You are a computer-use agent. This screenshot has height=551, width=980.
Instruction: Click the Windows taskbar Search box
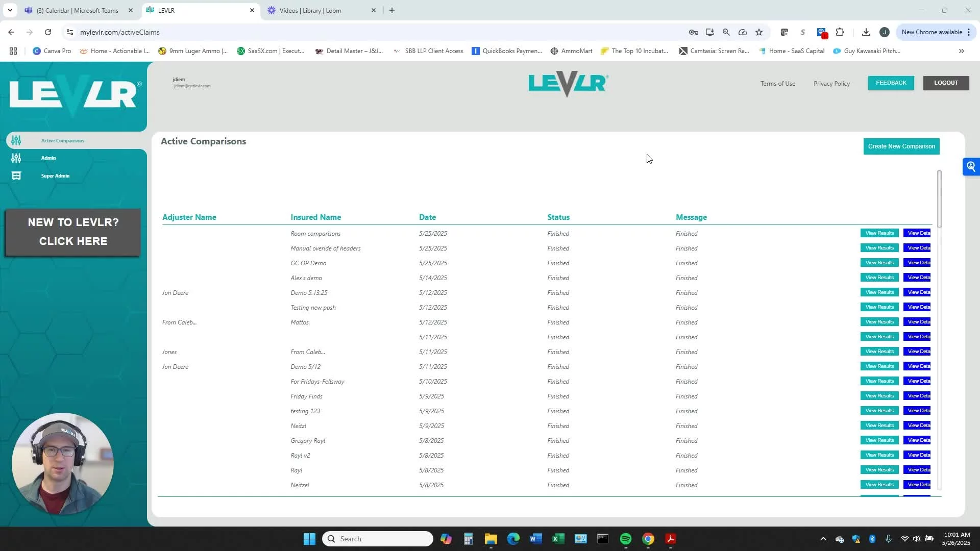click(x=378, y=539)
